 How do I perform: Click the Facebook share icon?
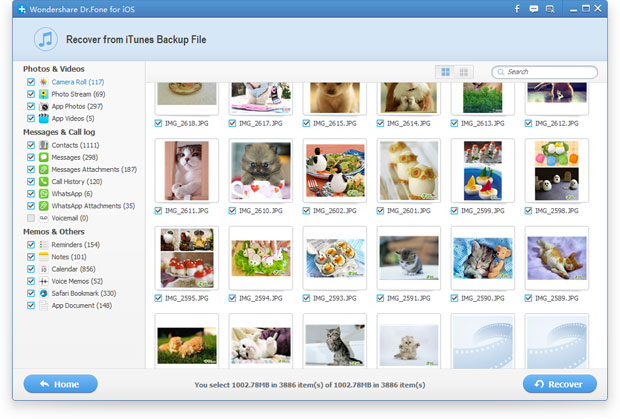517,9
